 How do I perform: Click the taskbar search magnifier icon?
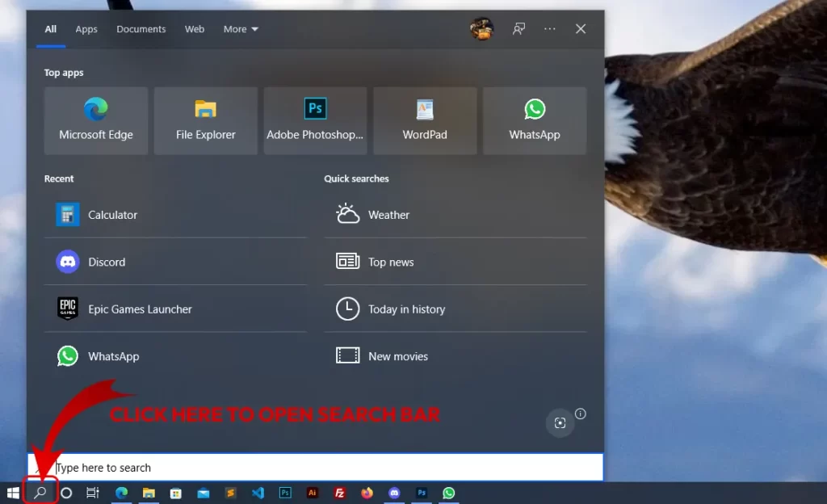pos(40,493)
